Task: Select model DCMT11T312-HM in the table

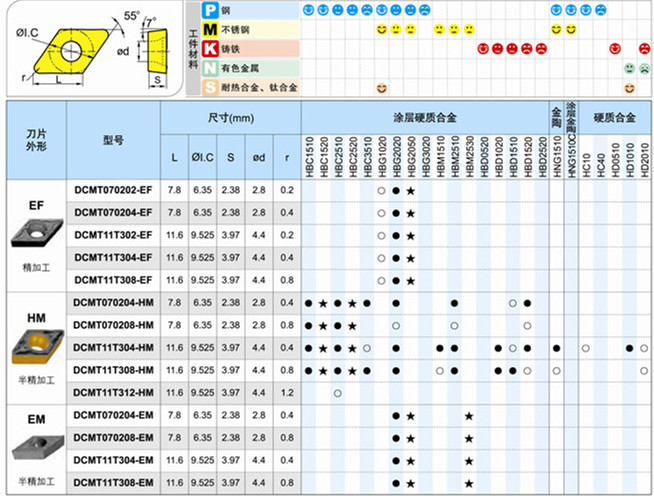Action: click(x=113, y=393)
